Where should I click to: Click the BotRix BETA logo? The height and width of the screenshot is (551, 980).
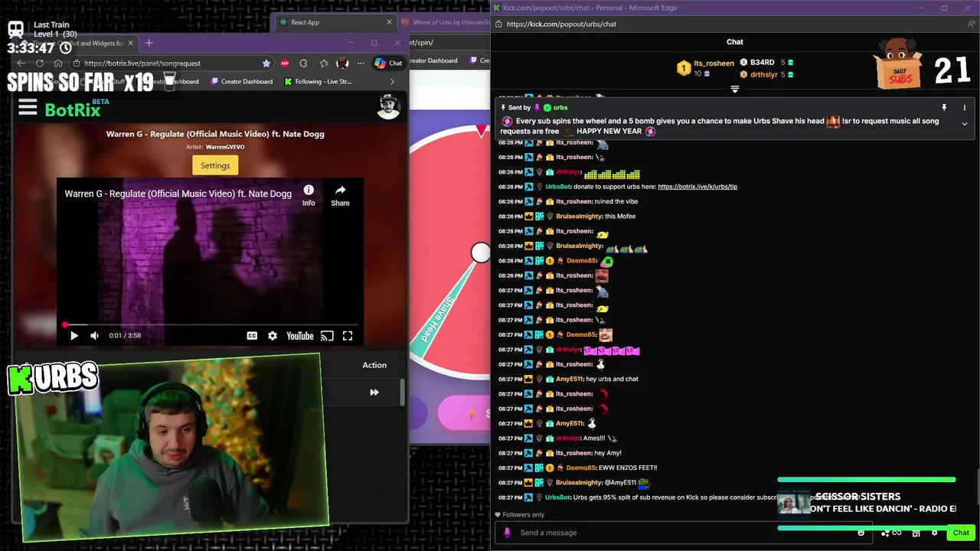77,109
